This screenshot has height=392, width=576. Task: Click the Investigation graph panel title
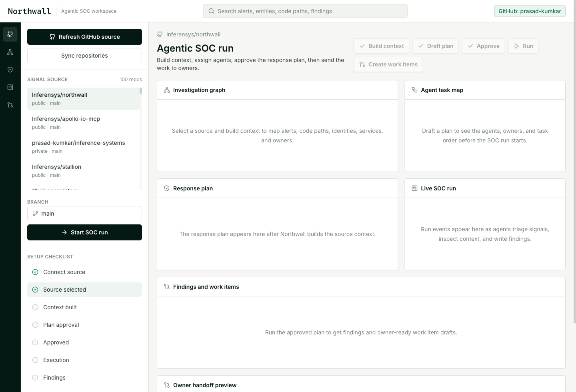(199, 90)
